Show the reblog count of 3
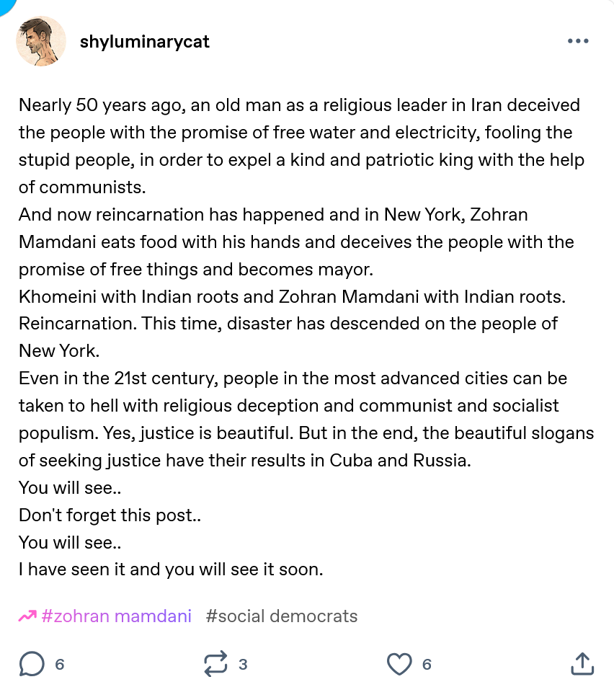Image resolution: width=614 pixels, height=700 pixels. click(243, 665)
